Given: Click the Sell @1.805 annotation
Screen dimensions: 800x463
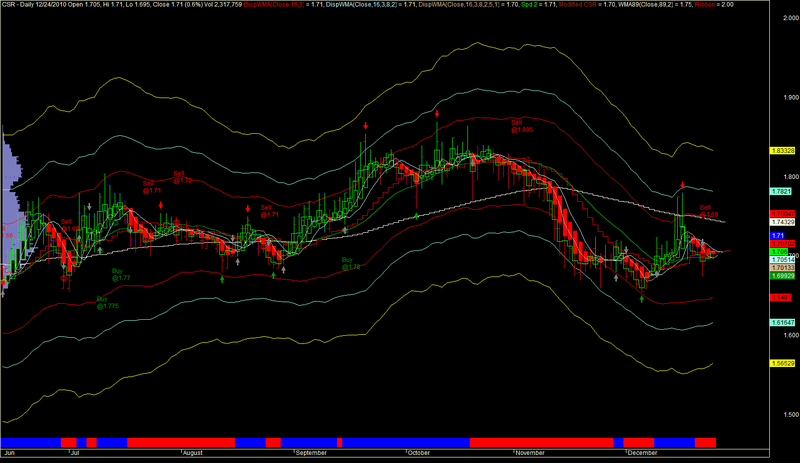Looking at the screenshot, I should tap(522, 127).
